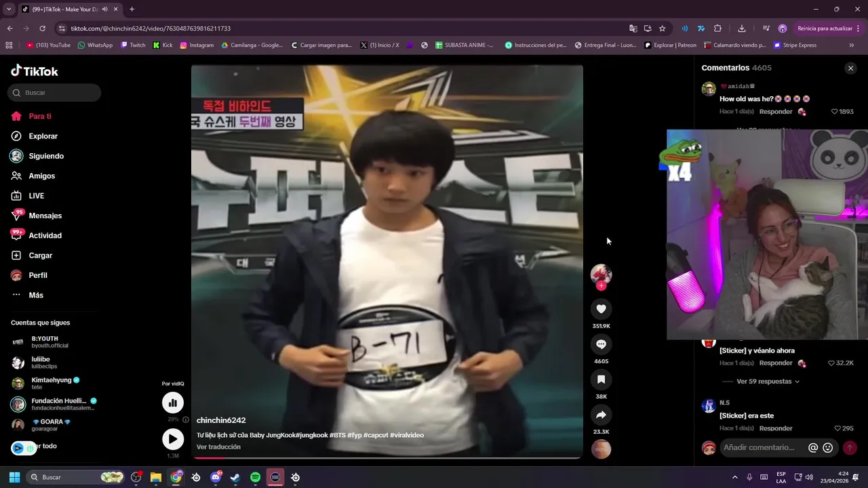Screen dimensions: 868x488
Task: Focus the TikTok Buscar search field
Action: click(54, 92)
